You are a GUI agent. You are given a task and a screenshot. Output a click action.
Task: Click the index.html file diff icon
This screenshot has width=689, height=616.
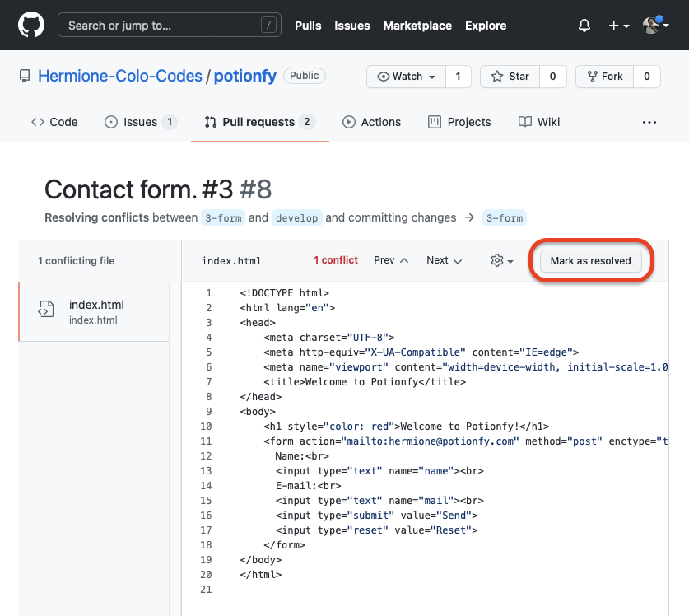pyautogui.click(x=46, y=310)
